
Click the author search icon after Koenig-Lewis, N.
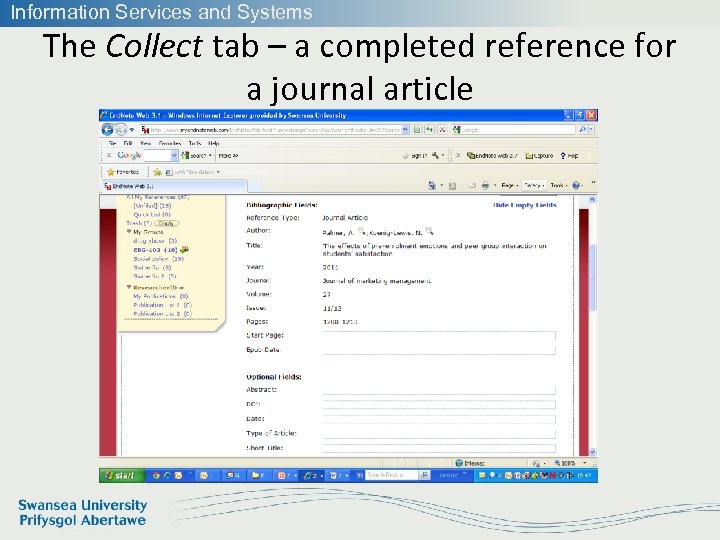point(429,231)
